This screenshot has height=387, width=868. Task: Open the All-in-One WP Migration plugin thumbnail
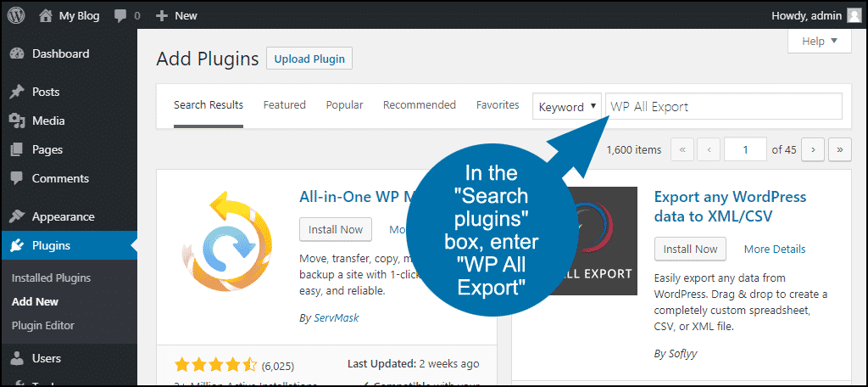click(x=227, y=241)
